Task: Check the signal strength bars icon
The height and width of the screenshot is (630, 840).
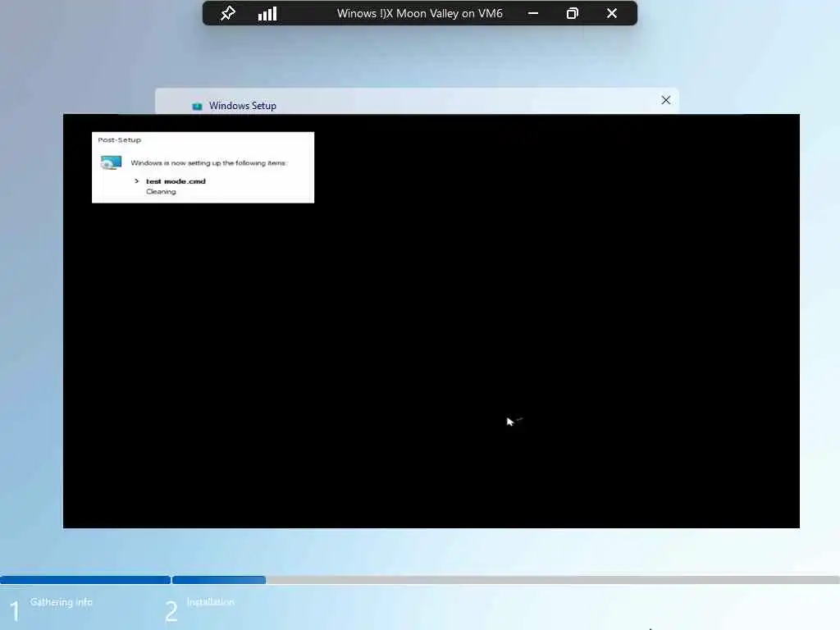Action: [267, 13]
